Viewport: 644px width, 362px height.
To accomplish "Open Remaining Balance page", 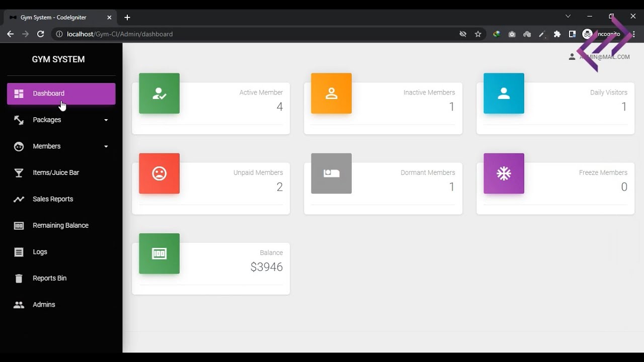I will (x=61, y=226).
